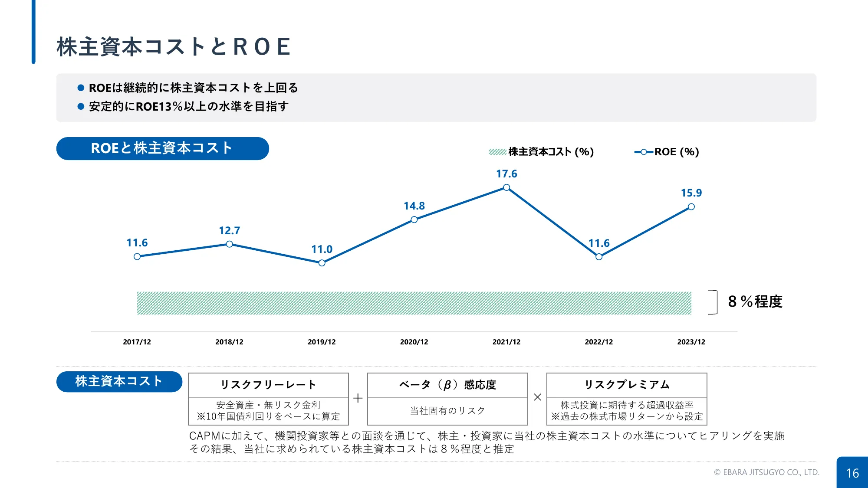Image resolution: width=868 pixels, height=488 pixels.
Task: Click the ベータ（β）感応度 box header
Action: click(x=447, y=385)
